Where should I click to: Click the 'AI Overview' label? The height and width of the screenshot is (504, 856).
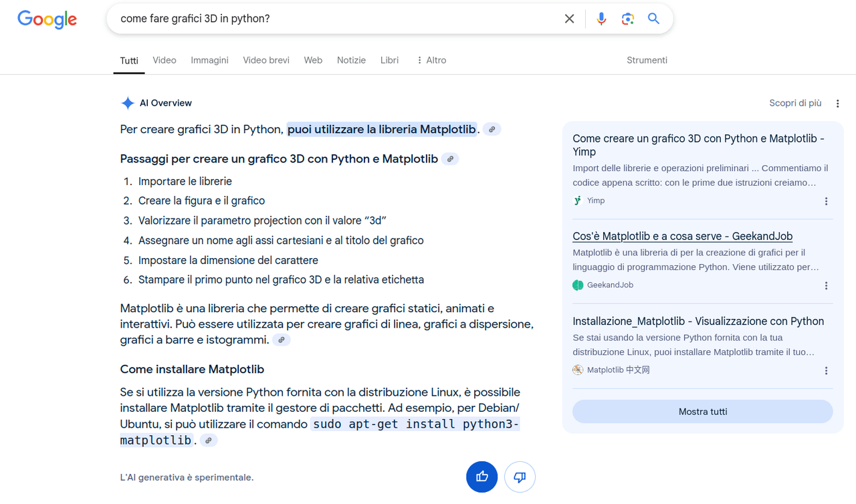[166, 103]
